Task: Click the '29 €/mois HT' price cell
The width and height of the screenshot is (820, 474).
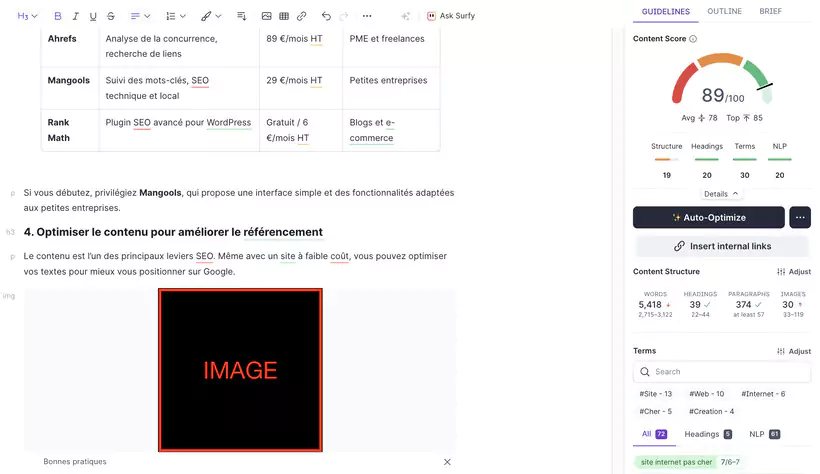Action: pos(301,88)
